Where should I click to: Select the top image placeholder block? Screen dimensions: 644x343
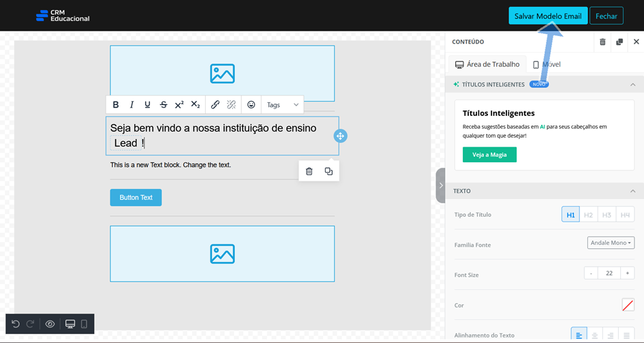pos(222,74)
